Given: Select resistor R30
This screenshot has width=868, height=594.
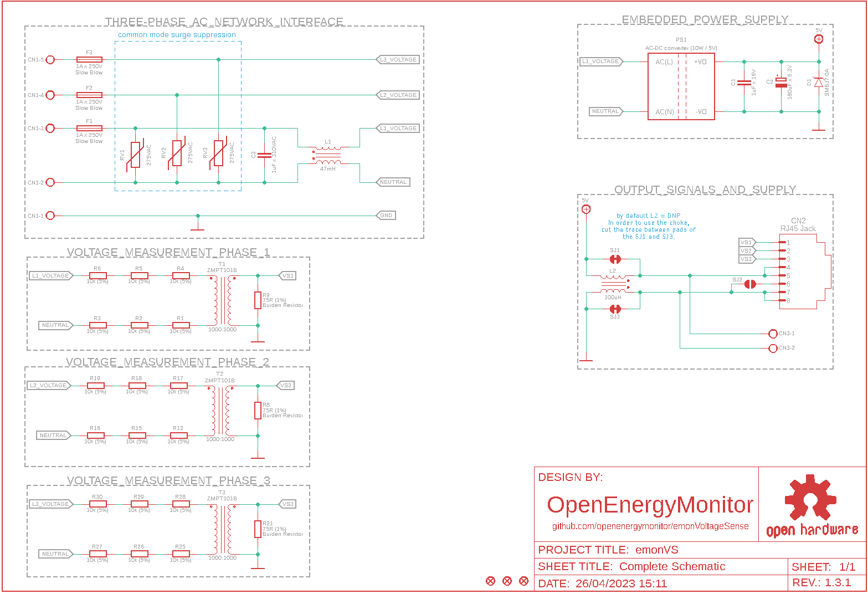Looking at the screenshot, I should click(97, 504).
